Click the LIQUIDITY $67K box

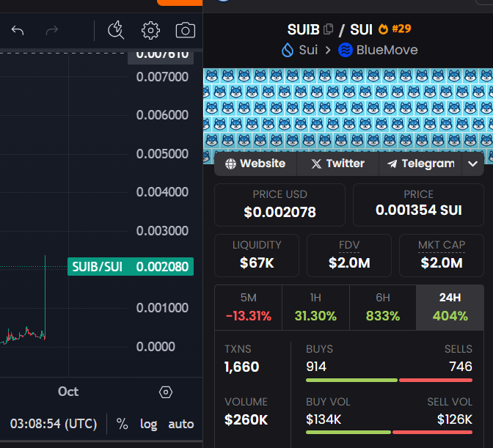coord(257,255)
